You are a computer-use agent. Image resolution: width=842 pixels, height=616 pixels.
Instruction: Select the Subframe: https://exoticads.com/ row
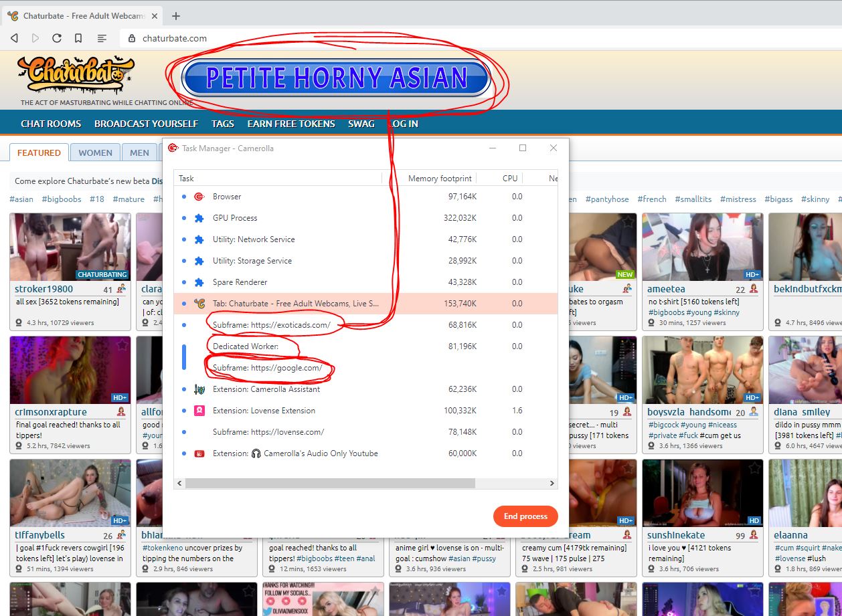(x=365, y=325)
